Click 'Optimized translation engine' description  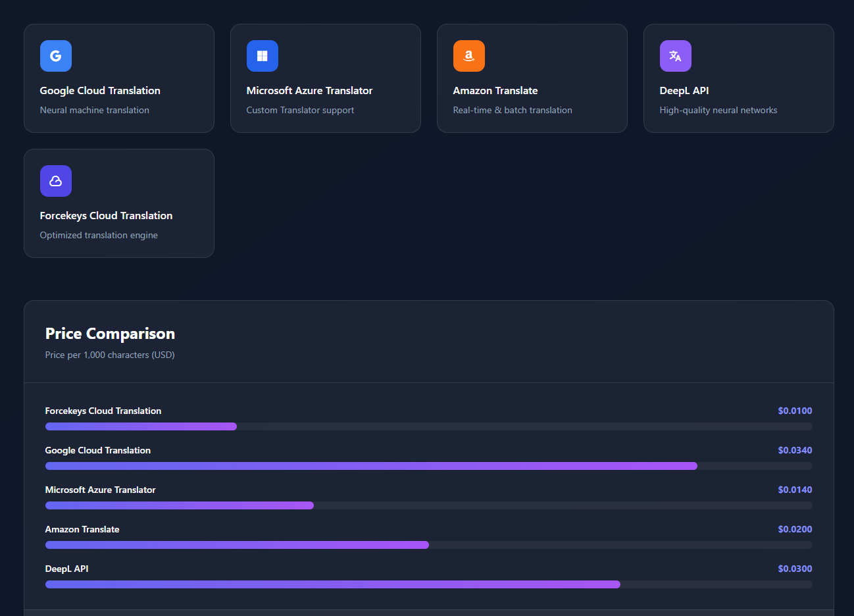[x=99, y=236]
